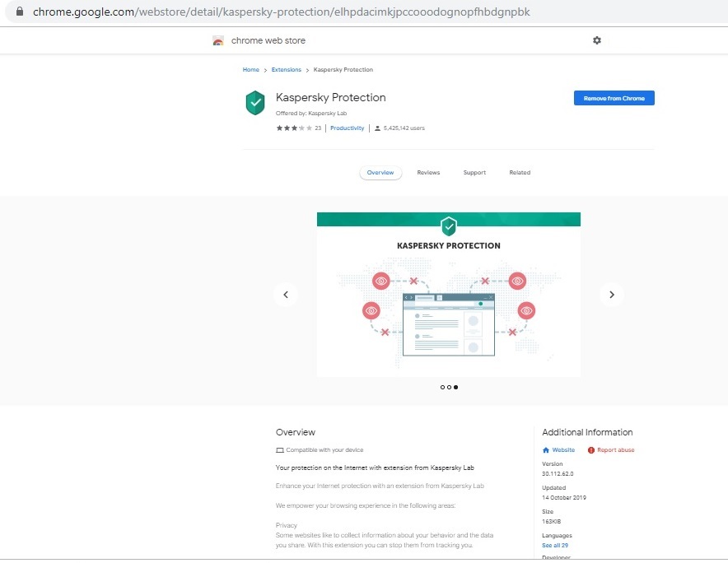Viewport: 728px width, 563px height.
Task: Click the laptop icon next to Compatible
Action: coord(279,450)
